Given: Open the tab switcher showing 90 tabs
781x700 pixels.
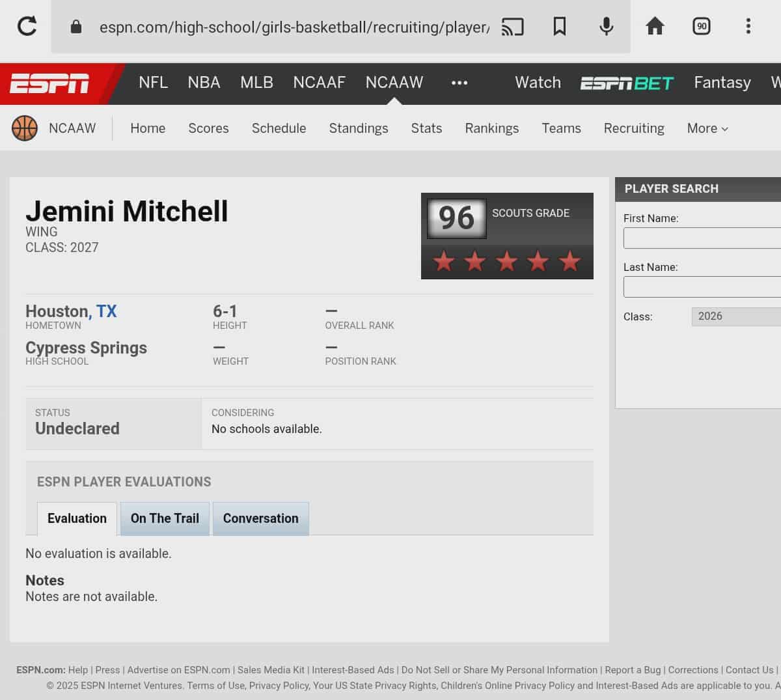Looking at the screenshot, I should point(702,27).
